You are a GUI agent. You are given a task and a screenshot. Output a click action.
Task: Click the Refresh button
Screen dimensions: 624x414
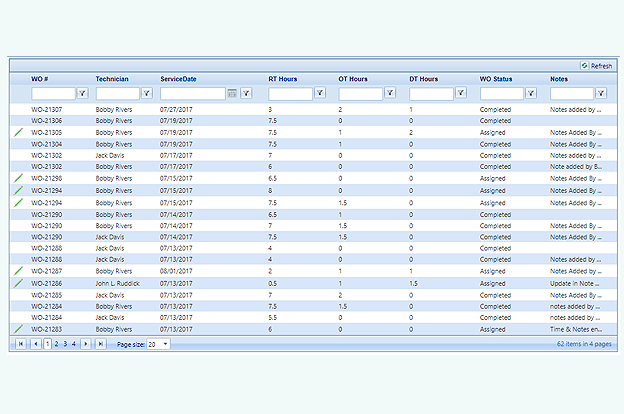pos(596,65)
